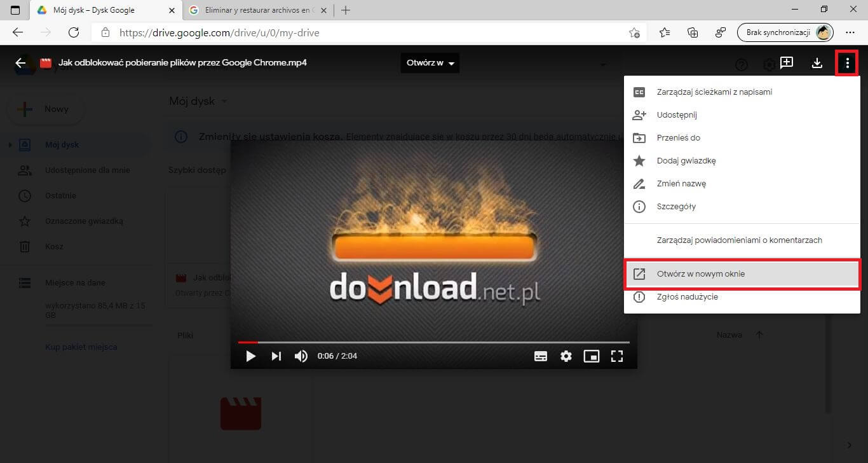Screen dimensions: 868x463
Task: Open the Otwórz w dropdown
Action: [x=430, y=63]
